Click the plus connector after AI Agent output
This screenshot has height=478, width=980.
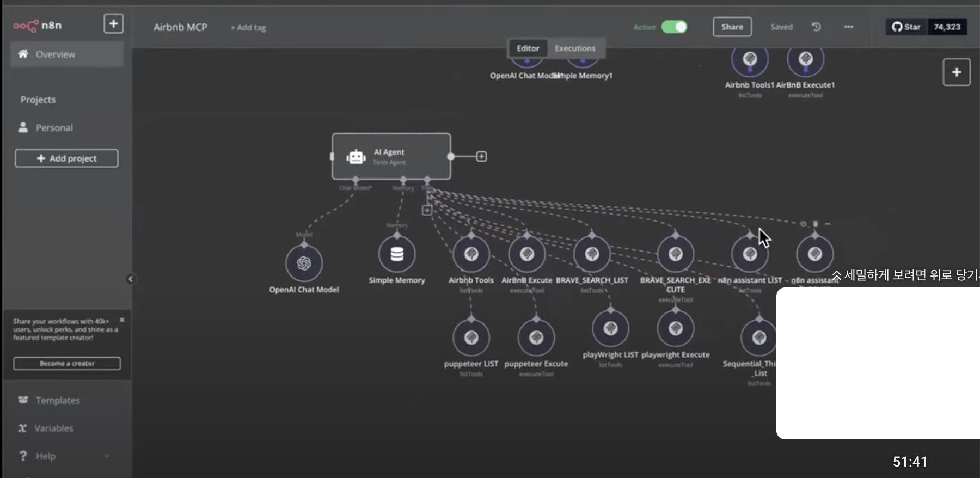click(481, 157)
